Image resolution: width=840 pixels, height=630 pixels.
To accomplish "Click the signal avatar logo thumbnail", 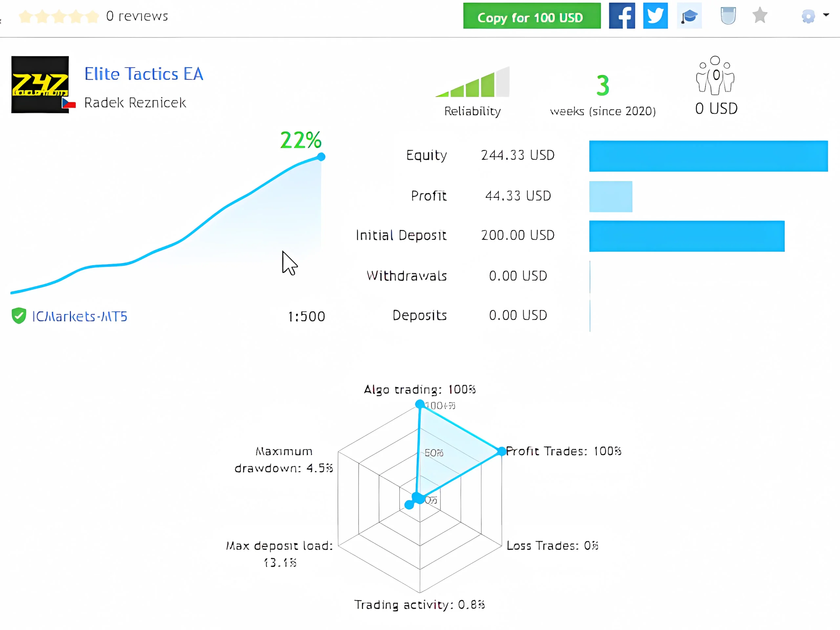I will pos(40,84).
